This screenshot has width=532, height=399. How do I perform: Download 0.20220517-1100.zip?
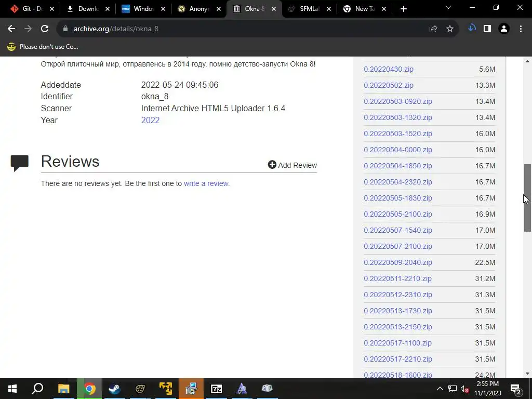[397, 343]
